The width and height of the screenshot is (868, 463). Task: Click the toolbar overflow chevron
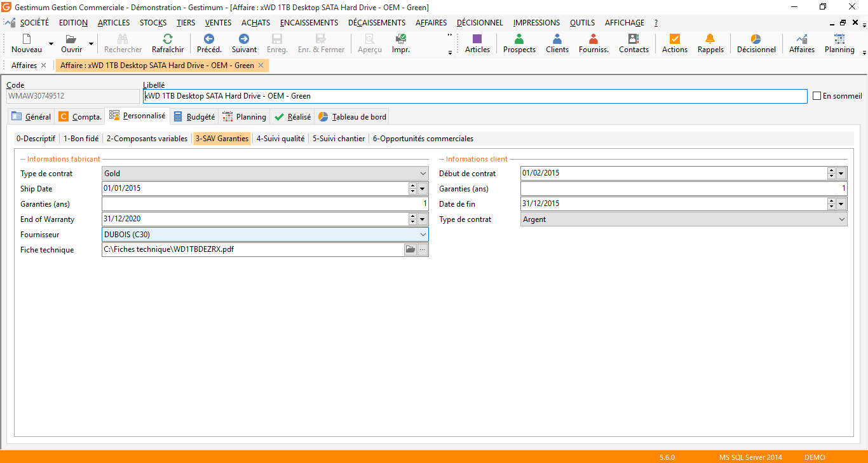tap(450, 35)
